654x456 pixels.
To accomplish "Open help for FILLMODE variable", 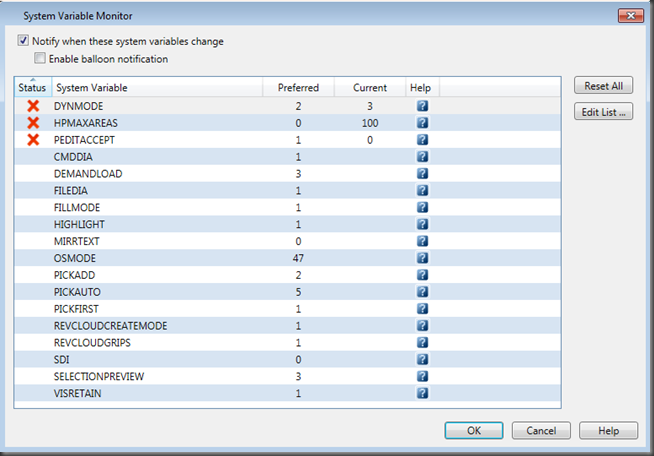I will (422, 207).
